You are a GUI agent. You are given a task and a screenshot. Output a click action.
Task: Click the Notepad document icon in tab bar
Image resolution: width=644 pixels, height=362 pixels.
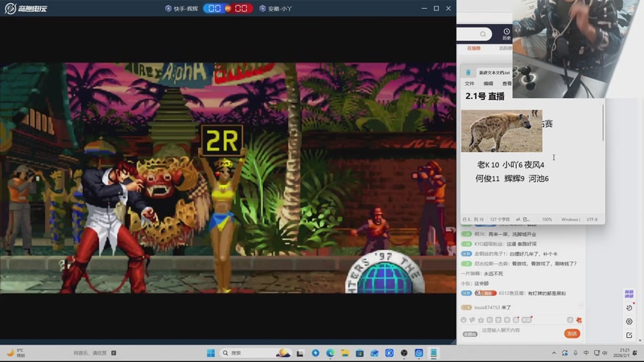click(469, 72)
